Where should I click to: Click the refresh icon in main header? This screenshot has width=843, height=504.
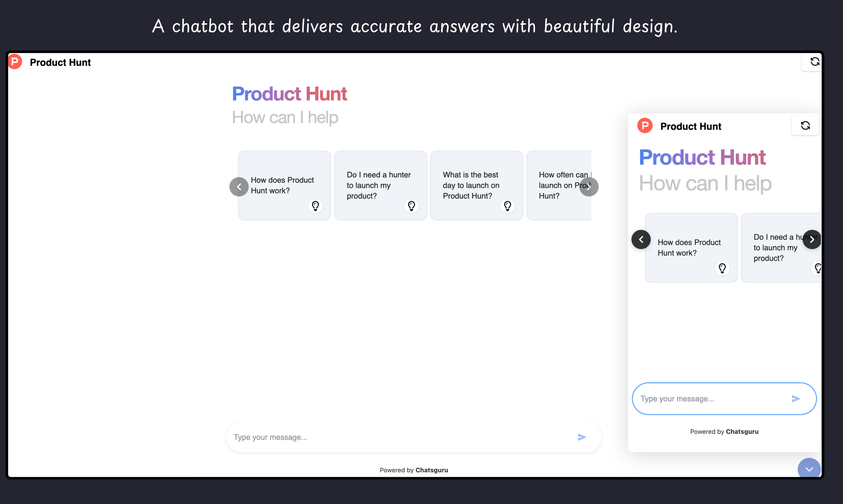tap(815, 62)
